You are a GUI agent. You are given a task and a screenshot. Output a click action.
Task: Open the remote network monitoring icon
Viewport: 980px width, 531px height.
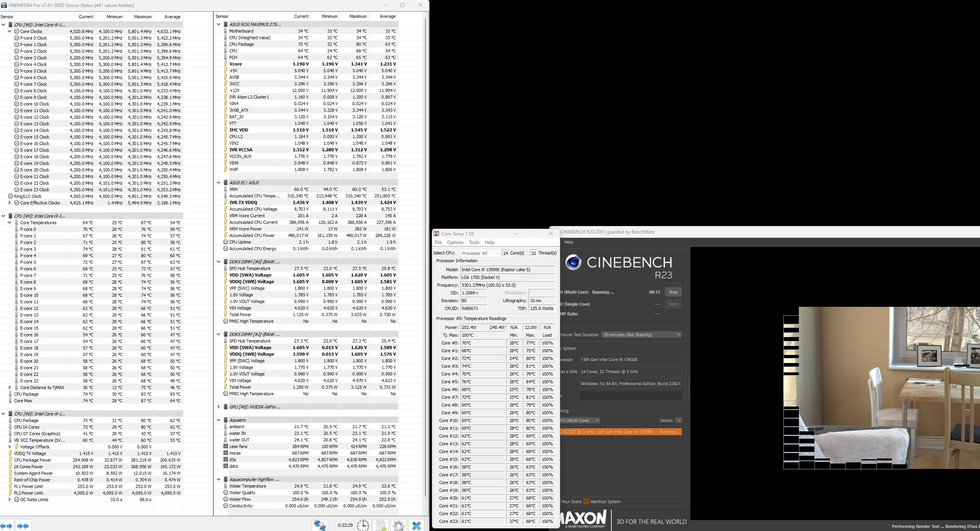pyautogui.click(x=320, y=526)
